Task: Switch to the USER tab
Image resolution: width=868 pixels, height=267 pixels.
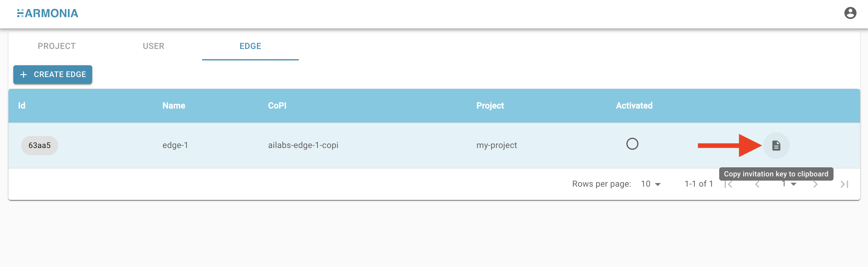Action: (x=153, y=46)
